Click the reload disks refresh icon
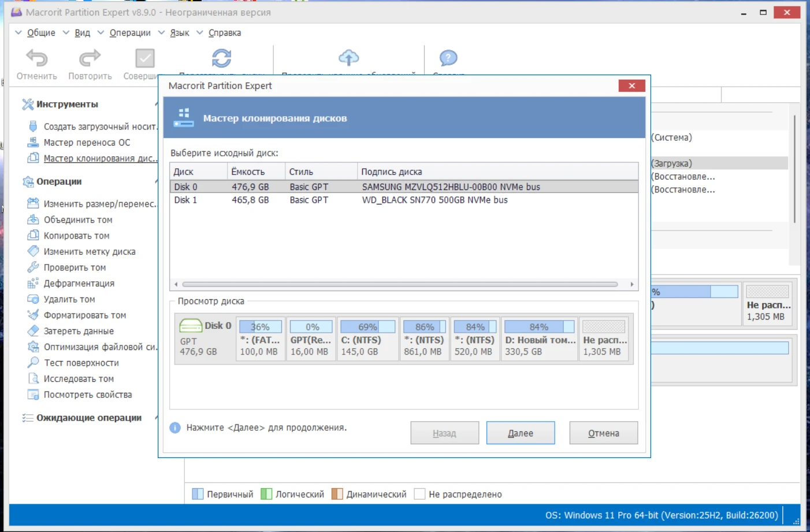Image resolution: width=810 pixels, height=532 pixels. click(x=221, y=58)
